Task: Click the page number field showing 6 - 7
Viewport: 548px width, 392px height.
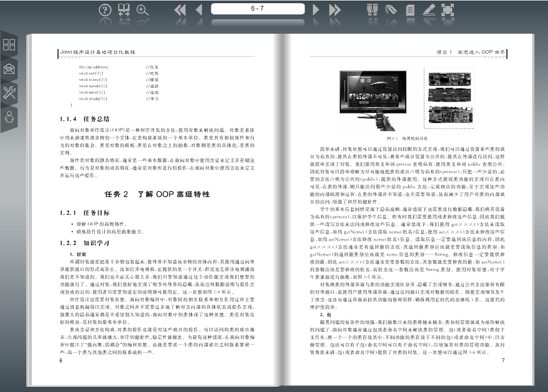Action: [x=257, y=9]
